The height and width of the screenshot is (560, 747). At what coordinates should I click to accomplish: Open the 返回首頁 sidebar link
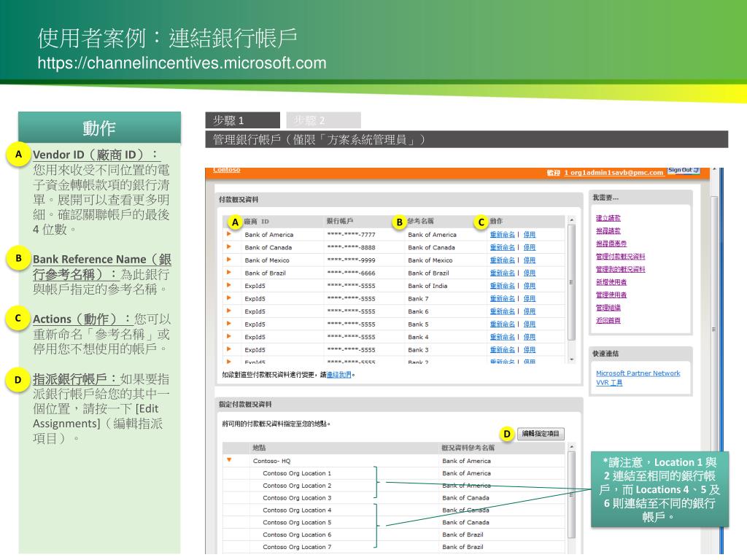click(x=608, y=321)
